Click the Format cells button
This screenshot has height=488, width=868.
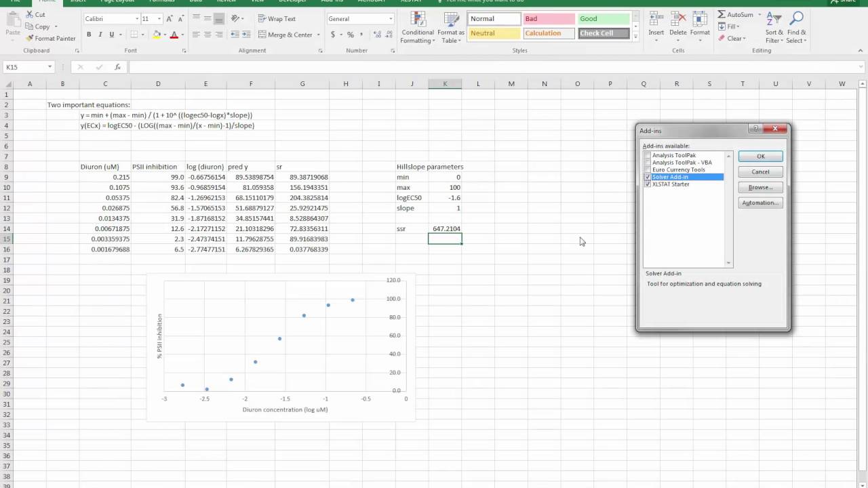700,28
